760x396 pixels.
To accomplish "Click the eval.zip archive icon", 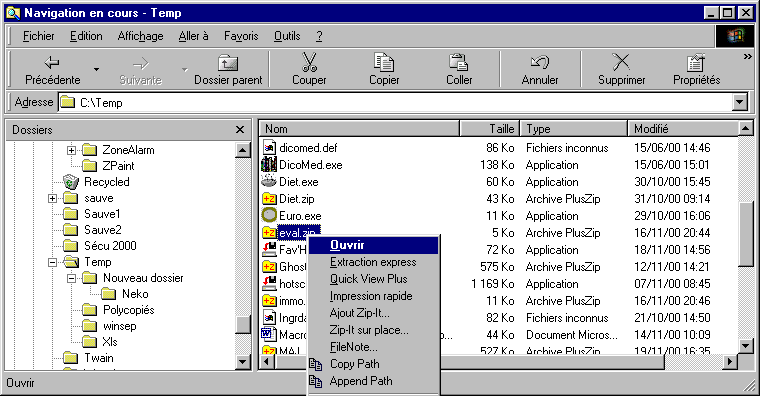I will tap(269, 233).
